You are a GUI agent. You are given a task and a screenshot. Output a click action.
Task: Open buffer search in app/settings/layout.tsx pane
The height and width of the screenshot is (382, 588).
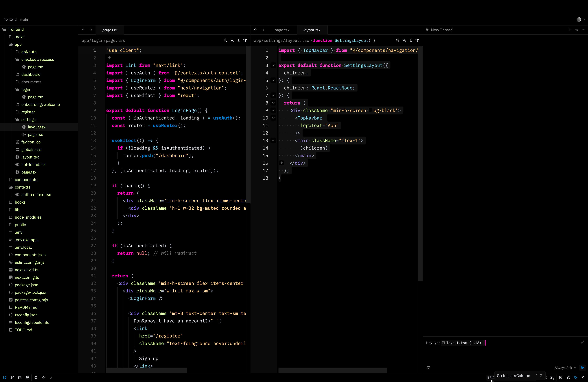coord(397,40)
